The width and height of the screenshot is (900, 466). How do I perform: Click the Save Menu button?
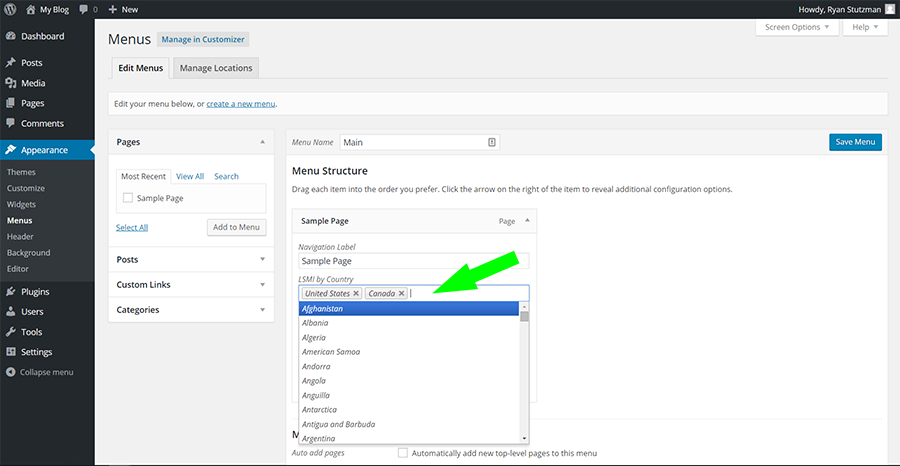855,142
